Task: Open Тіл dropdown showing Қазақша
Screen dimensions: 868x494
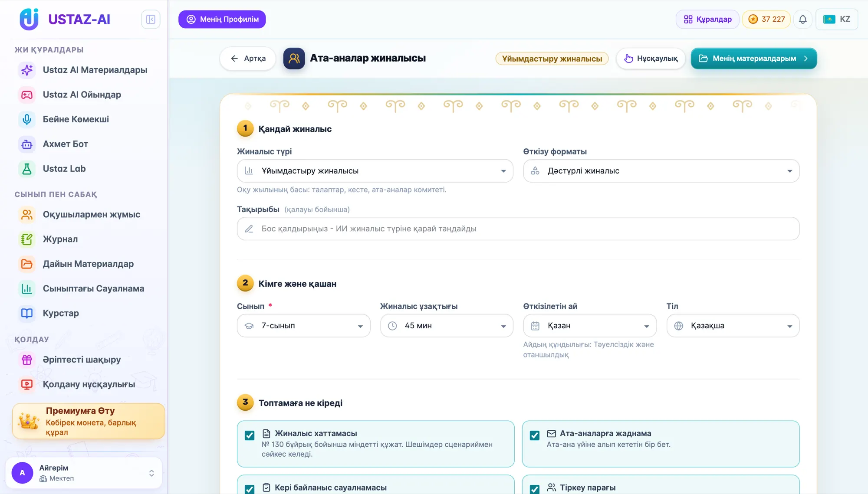Action: click(x=733, y=326)
